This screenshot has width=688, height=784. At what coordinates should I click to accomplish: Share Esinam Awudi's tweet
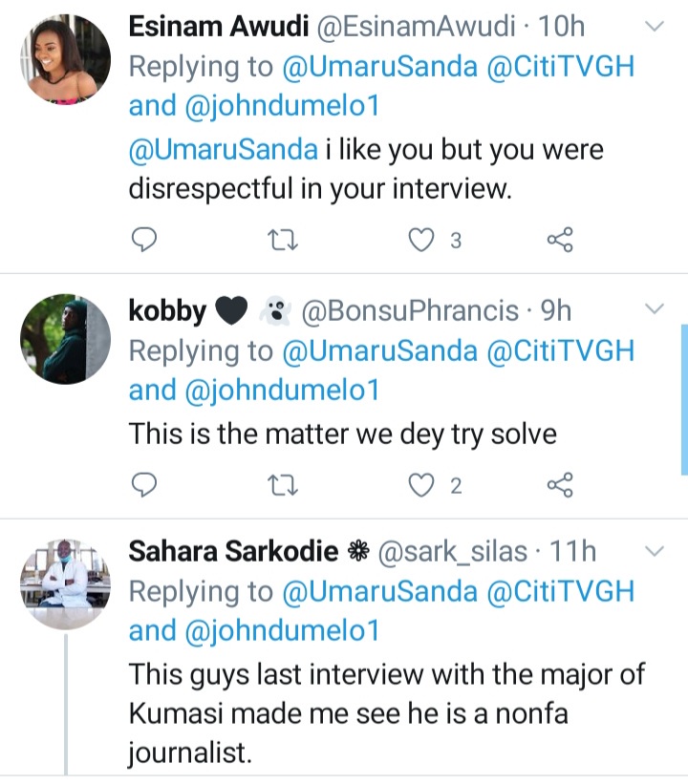[x=560, y=240]
